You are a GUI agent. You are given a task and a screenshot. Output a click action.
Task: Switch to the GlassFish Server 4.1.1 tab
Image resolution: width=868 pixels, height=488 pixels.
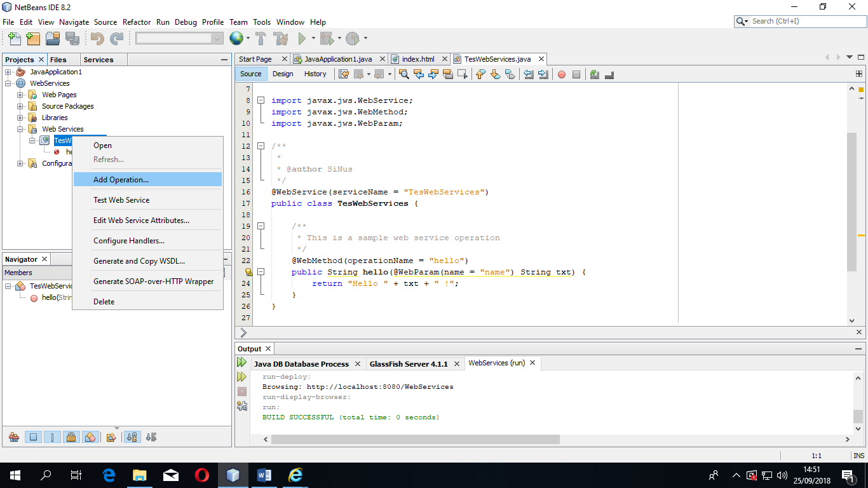click(x=408, y=364)
